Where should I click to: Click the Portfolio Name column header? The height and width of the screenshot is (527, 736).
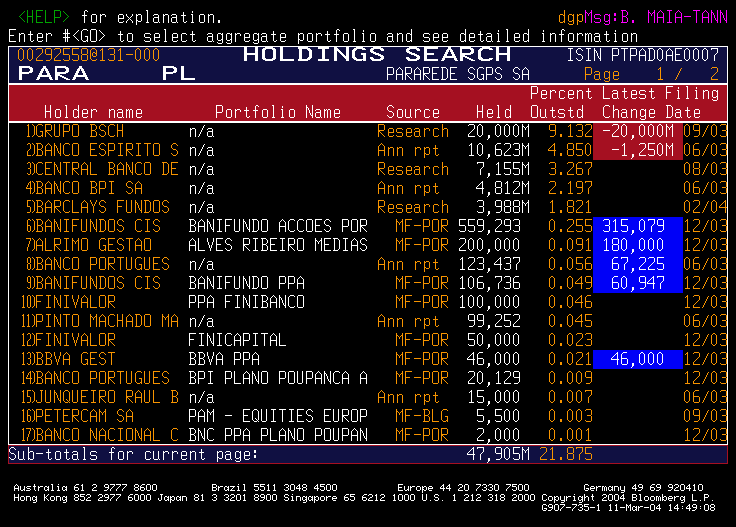click(278, 112)
